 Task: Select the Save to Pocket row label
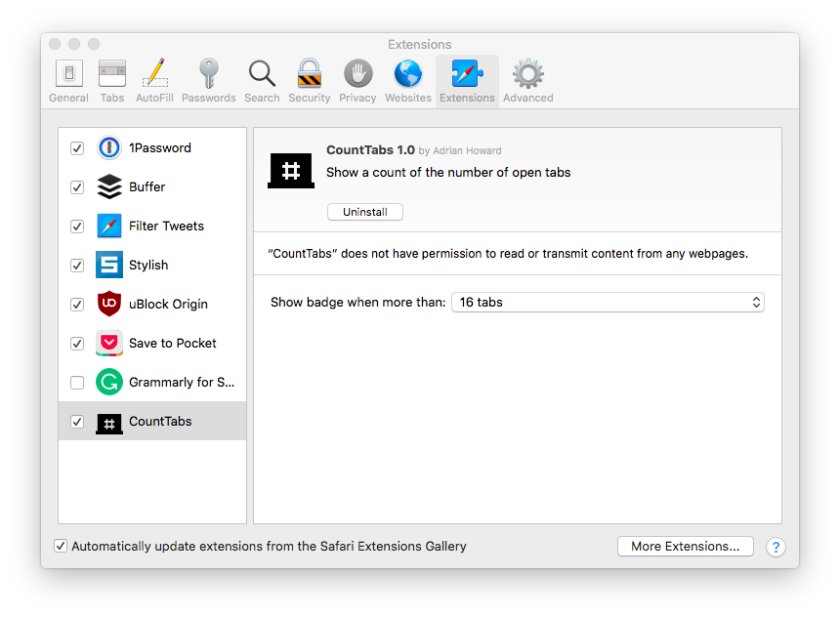(x=173, y=344)
